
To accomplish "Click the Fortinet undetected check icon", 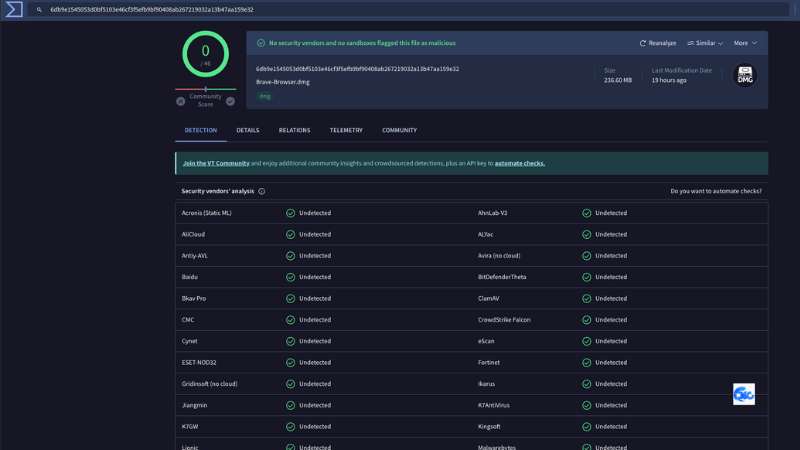I will pyautogui.click(x=587, y=363).
